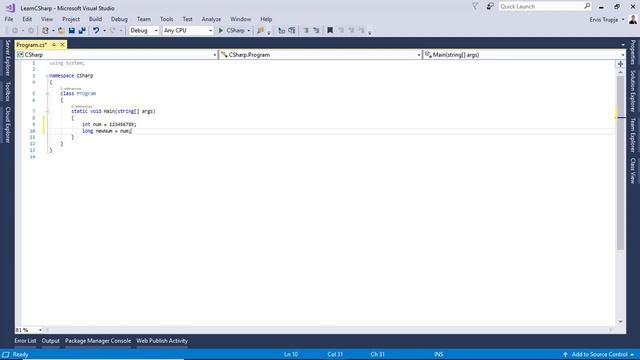Image resolution: width=640 pixels, height=360 pixels.
Task: Click the editor split window handle
Action: (x=620, y=64)
